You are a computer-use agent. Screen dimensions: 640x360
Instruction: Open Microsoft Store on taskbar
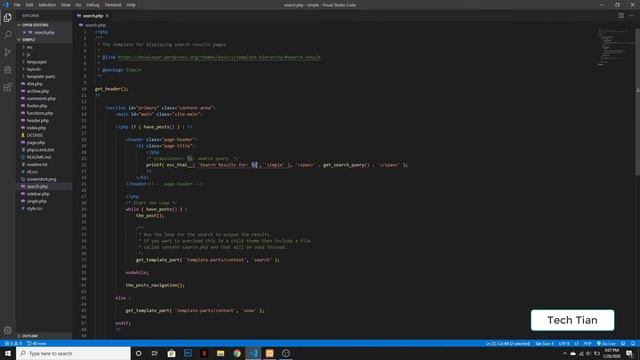point(171,353)
